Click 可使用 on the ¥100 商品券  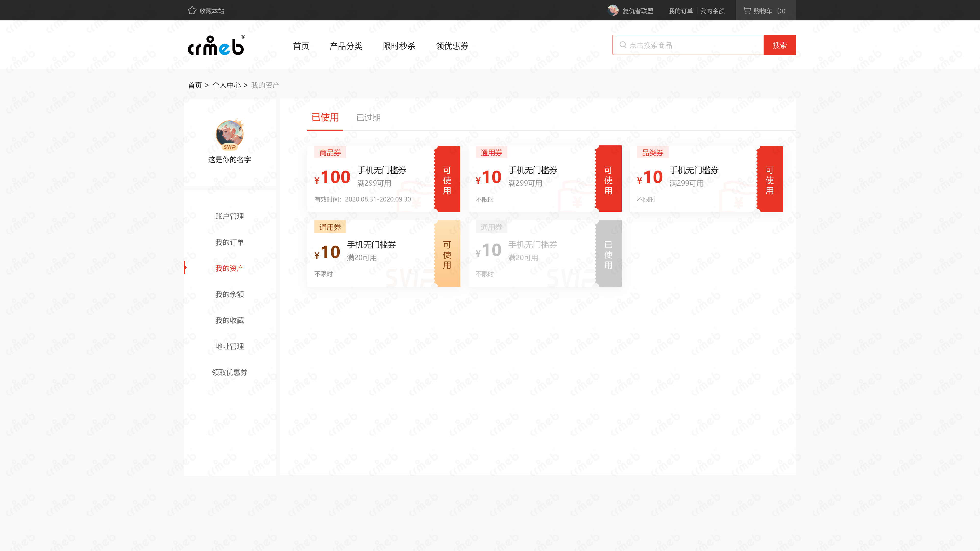pos(447,180)
